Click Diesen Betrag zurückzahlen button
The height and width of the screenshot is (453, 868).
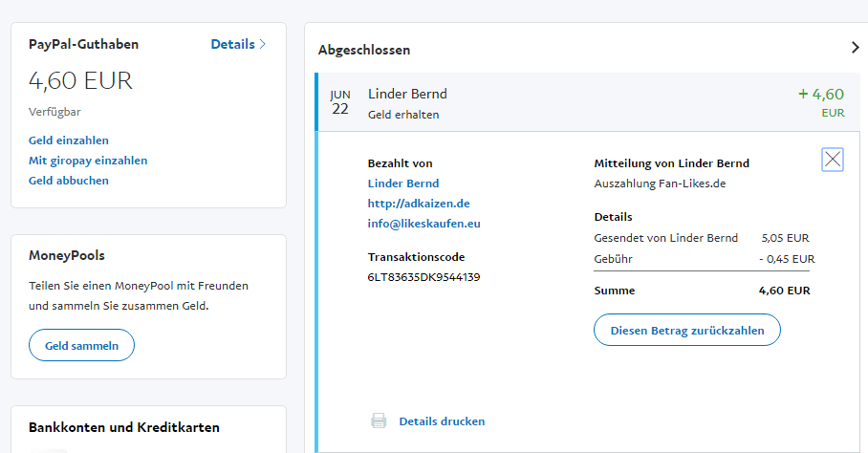[x=686, y=330]
